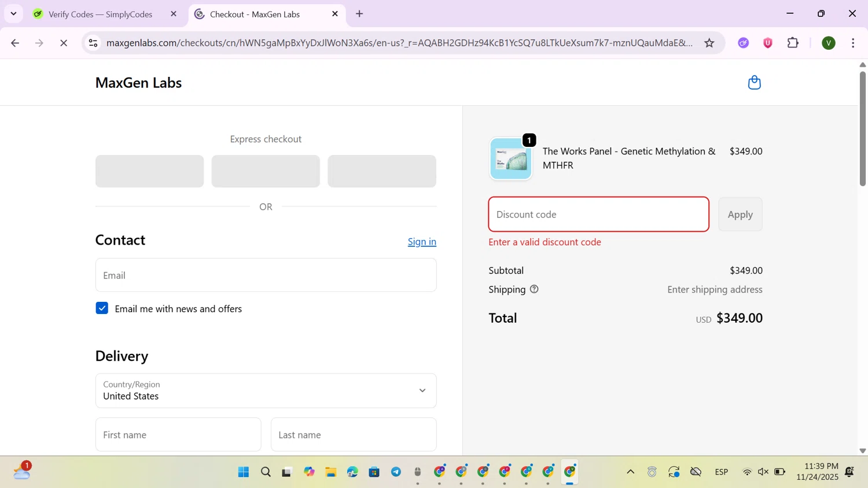Image resolution: width=868 pixels, height=488 pixels.
Task: Click the Total $349.00 amount
Action: tap(740, 318)
